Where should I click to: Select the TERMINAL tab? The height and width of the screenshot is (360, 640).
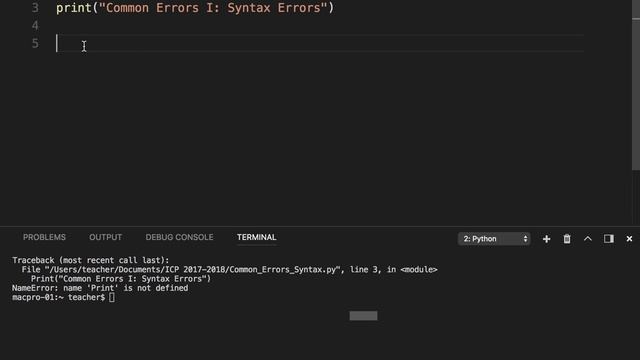click(x=257, y=237)
